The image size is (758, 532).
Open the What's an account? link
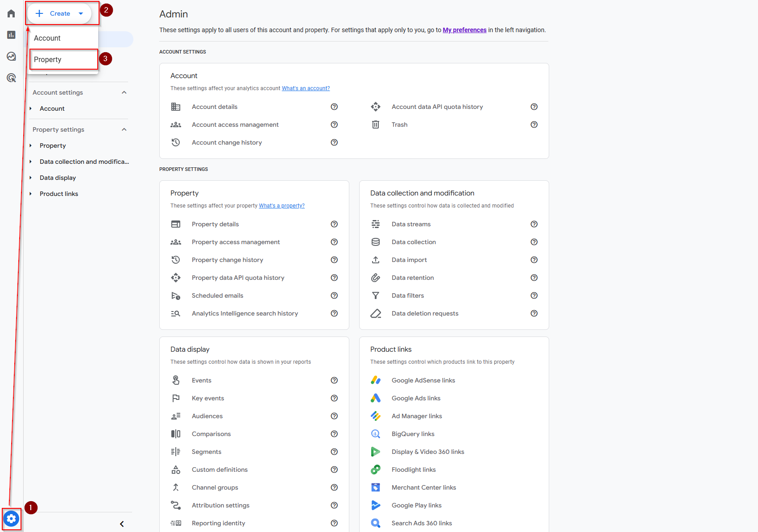tap(306, 88)
